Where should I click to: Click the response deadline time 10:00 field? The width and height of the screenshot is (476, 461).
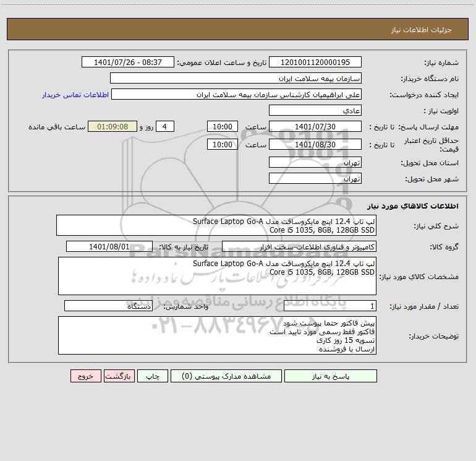pyautogui.click(x=222, y=126)
